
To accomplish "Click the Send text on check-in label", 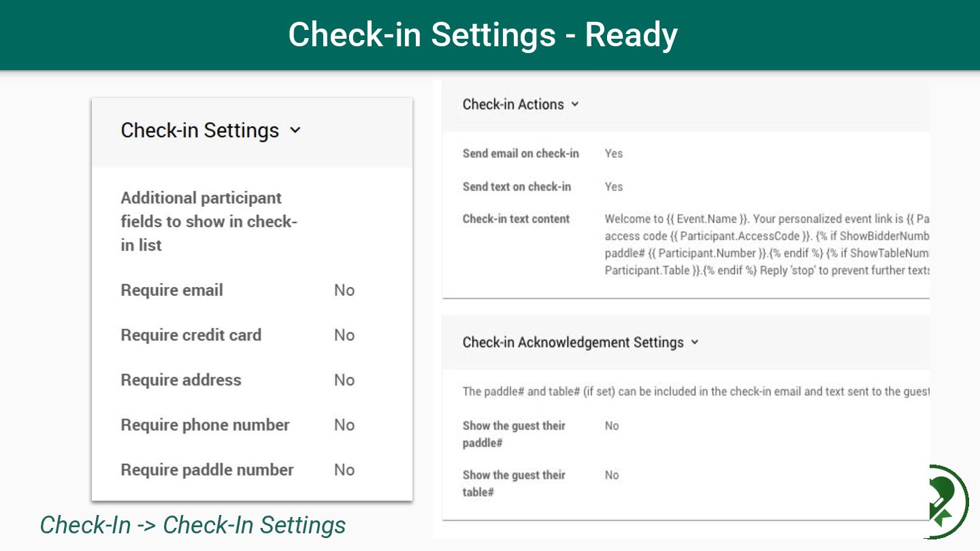I will coord(517,187).
